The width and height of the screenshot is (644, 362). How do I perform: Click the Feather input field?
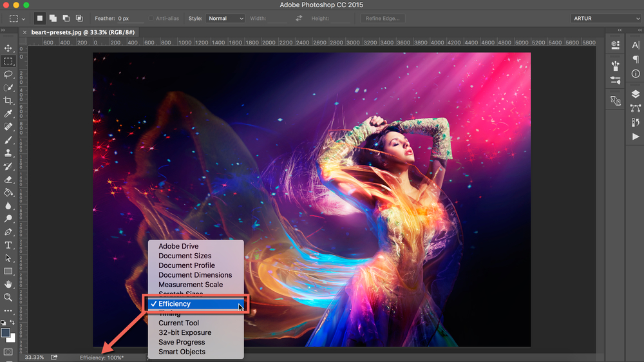(x=131, y=19)
